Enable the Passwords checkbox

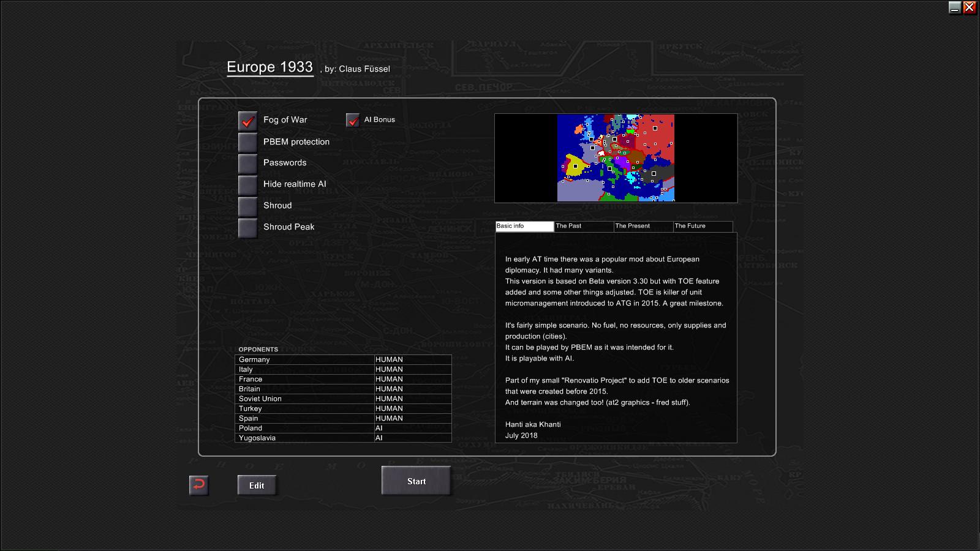247,163
